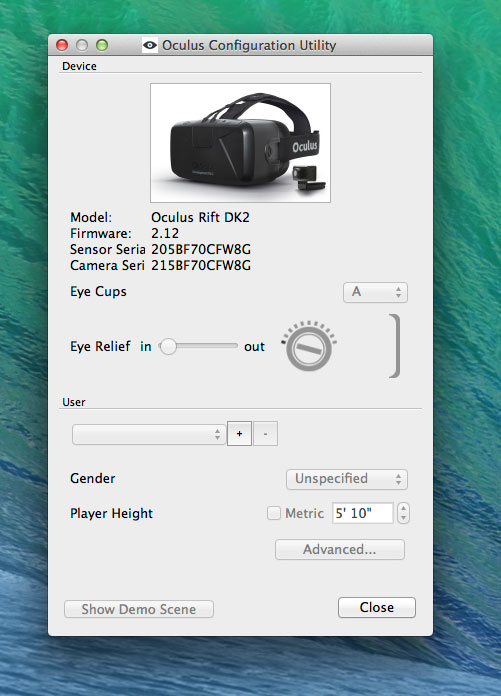501x696 pixels.
Task: Click the yellow minimize window button
Action: [x=82, y=45]
